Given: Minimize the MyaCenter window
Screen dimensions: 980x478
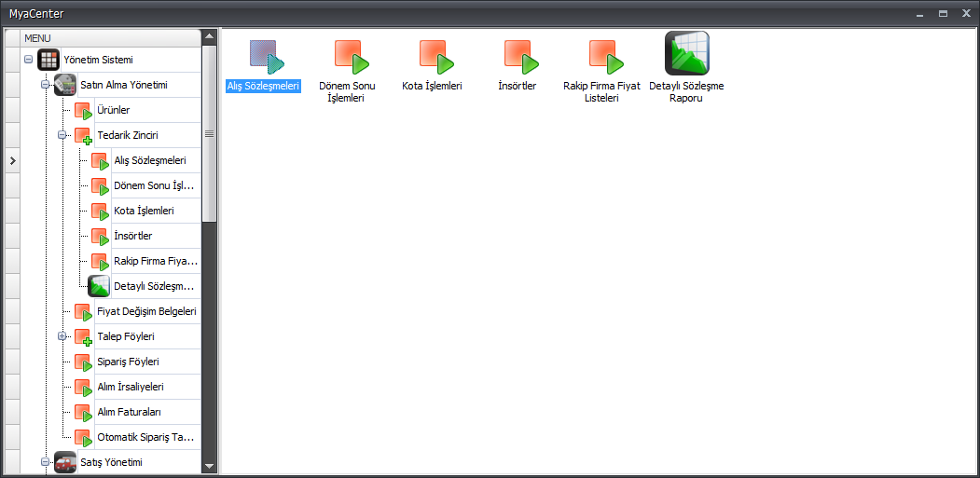Looking at the screenshot, I should (x=919, y=13).
